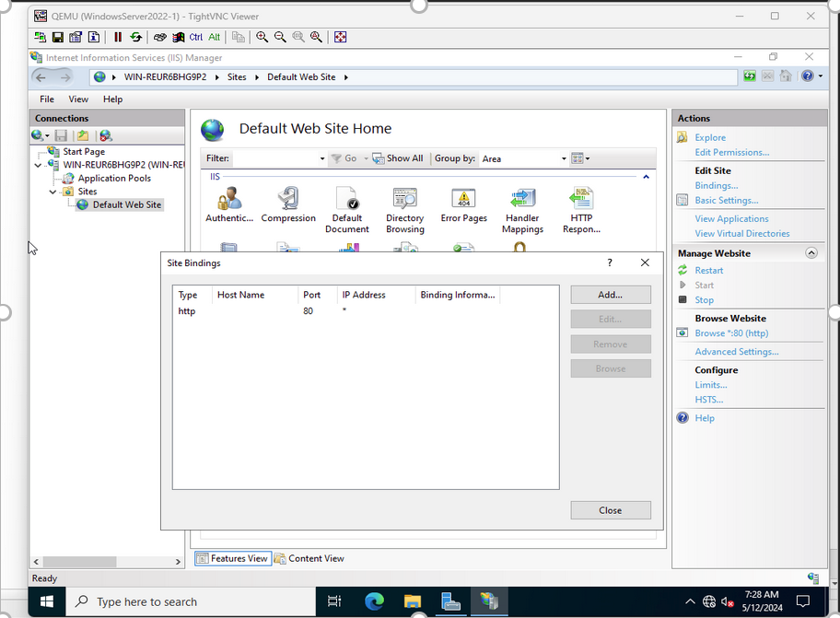
Task: Click Basic Settings... action link
Action: [x=727, y=200]
